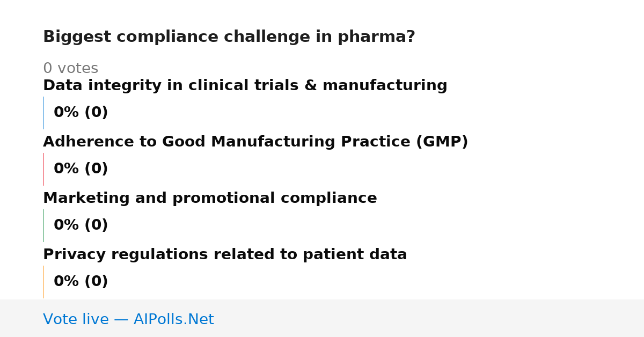The height and width of the screenshot is (337, 644).
Task: Click the gray footer bar area
Action: coord(322,318)
